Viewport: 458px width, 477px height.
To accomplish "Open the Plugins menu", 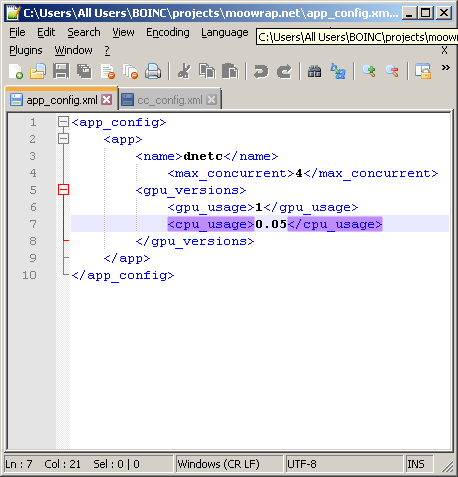I will (26, 50).
